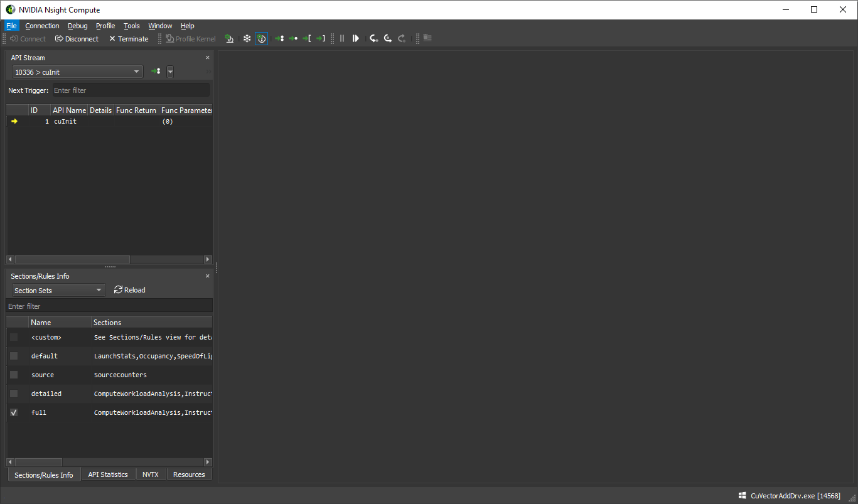This screenshot has height=504, width=858.
Task: Click the greyed Step Out icon
Action: (402, 39)
